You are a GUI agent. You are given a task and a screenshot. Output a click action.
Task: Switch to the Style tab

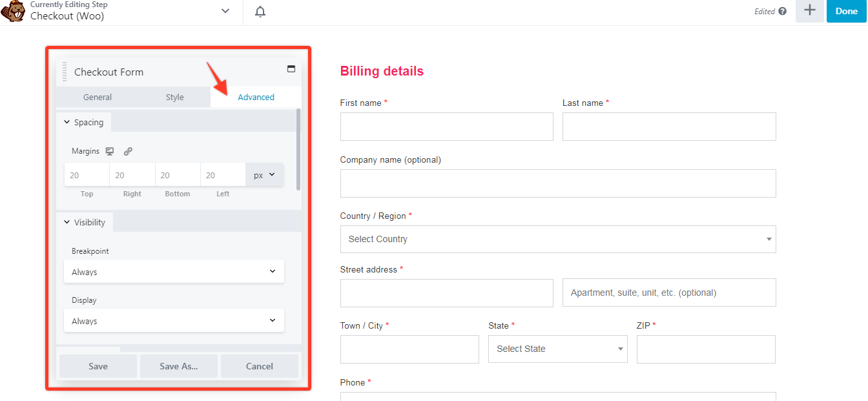tap(174, 98)
